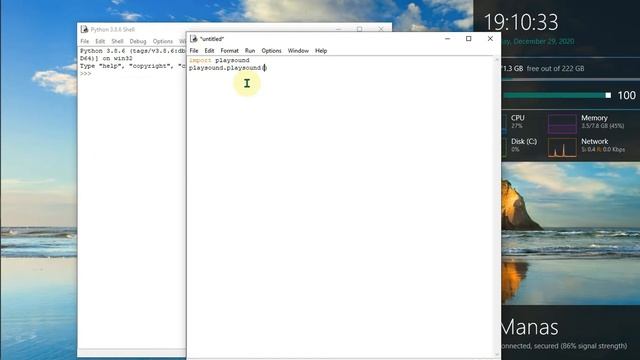Click the 19:10:33 clock display
Viewport: 640px width, 360px height.
pyautogui.click(x=520, y=22)
